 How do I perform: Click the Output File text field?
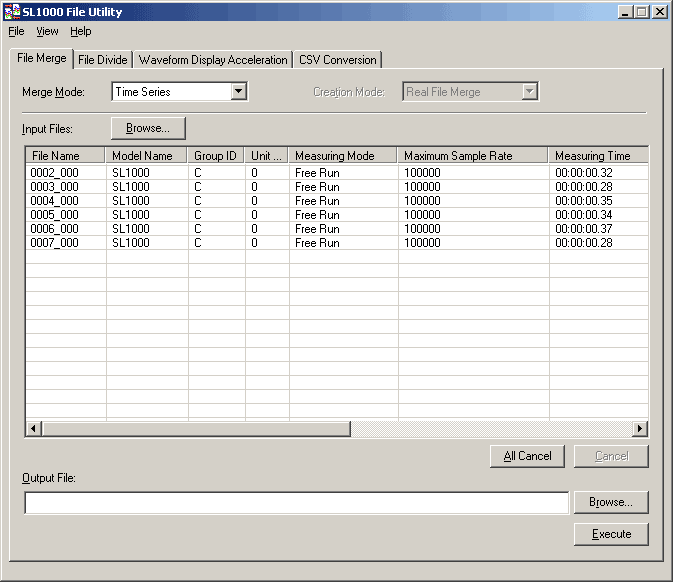[297, 503]
